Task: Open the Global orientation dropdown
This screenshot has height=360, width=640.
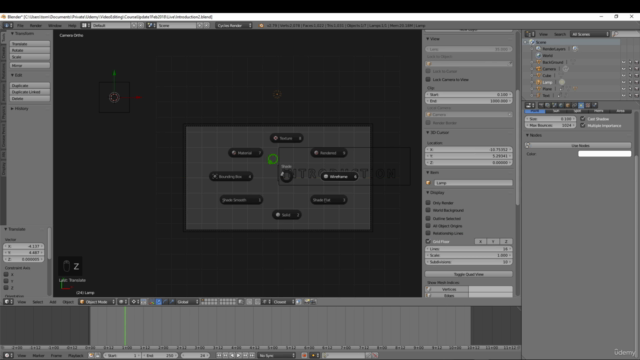Action: (187, 302)
